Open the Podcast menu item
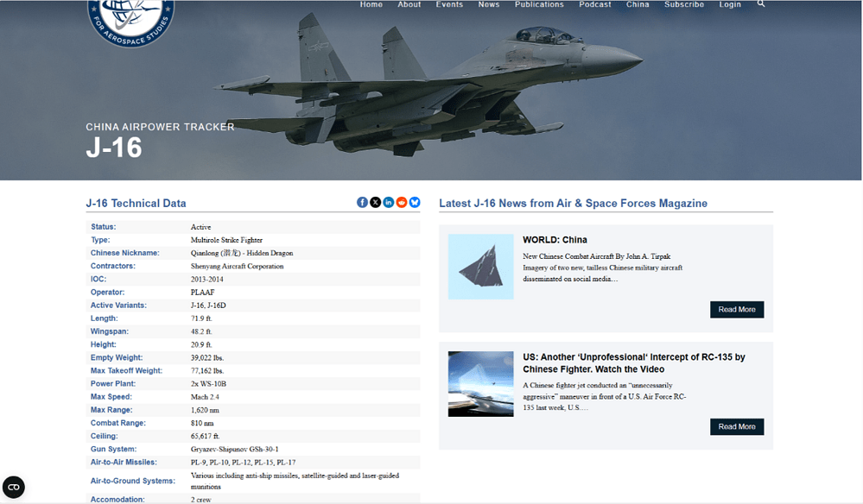The height and width of the screenshot is (504, 863). [595, 4]
